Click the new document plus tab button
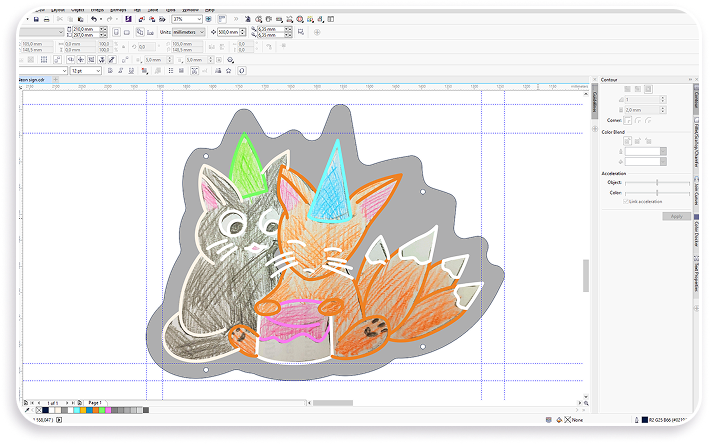The height and width of the screenshot is (444, 710). (56, 80)
